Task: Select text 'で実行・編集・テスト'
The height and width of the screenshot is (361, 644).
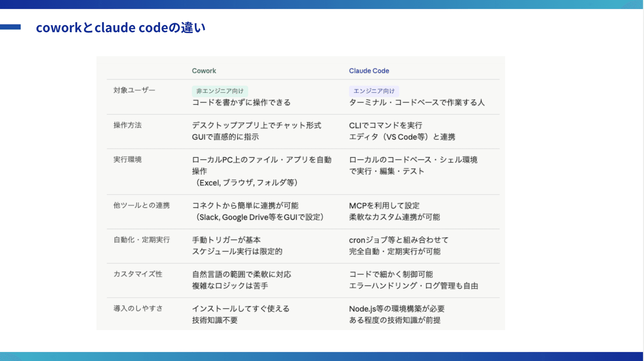Action: click(387, 171)
